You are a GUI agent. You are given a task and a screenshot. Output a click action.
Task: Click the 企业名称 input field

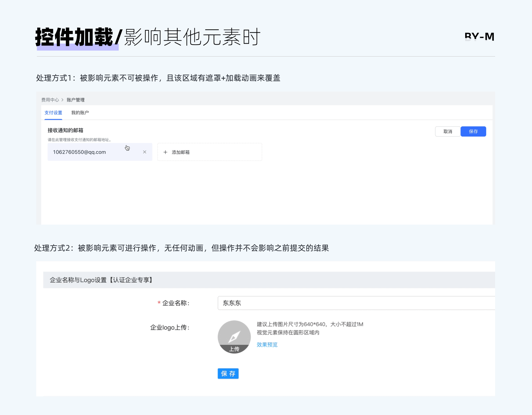356,303
